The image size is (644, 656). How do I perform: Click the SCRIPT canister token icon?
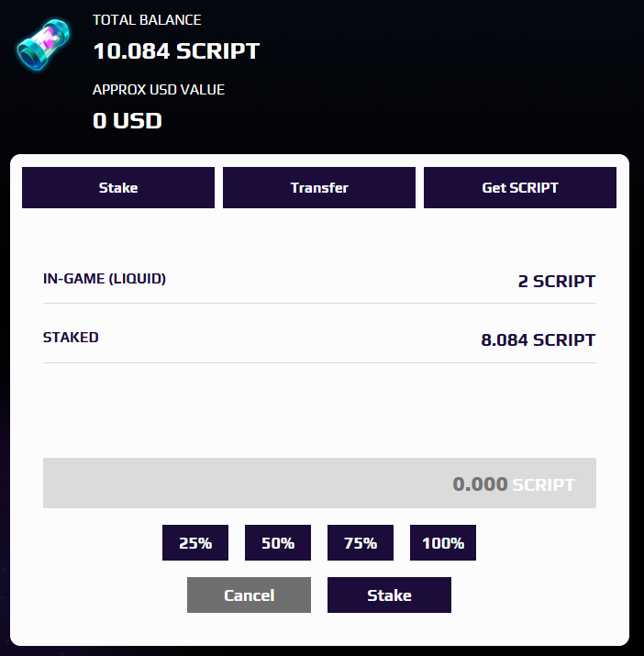43,44
